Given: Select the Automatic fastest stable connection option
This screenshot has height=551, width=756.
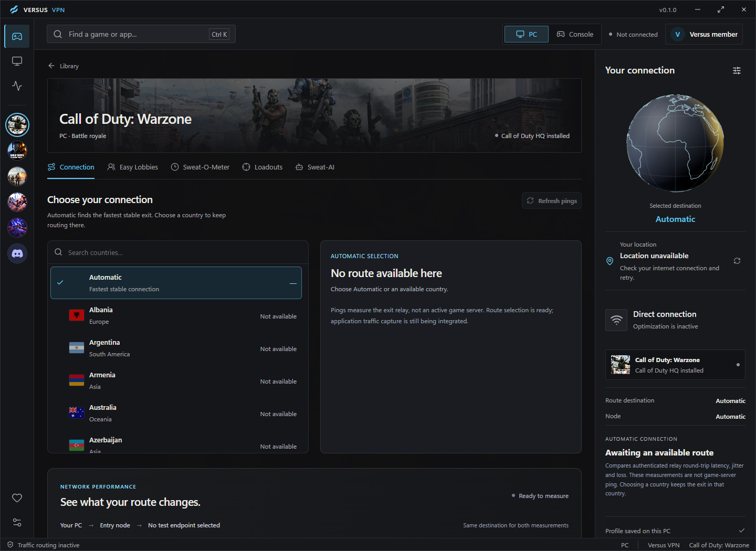Looking at the screenshot, I should click(x=176, y=283).
